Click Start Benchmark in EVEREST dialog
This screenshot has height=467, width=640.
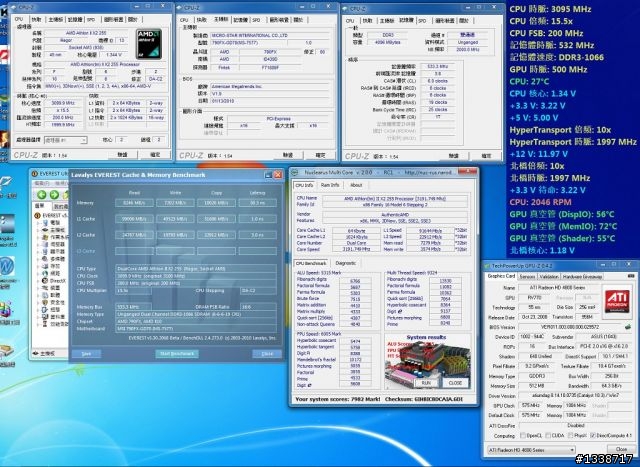click(177, 354)
